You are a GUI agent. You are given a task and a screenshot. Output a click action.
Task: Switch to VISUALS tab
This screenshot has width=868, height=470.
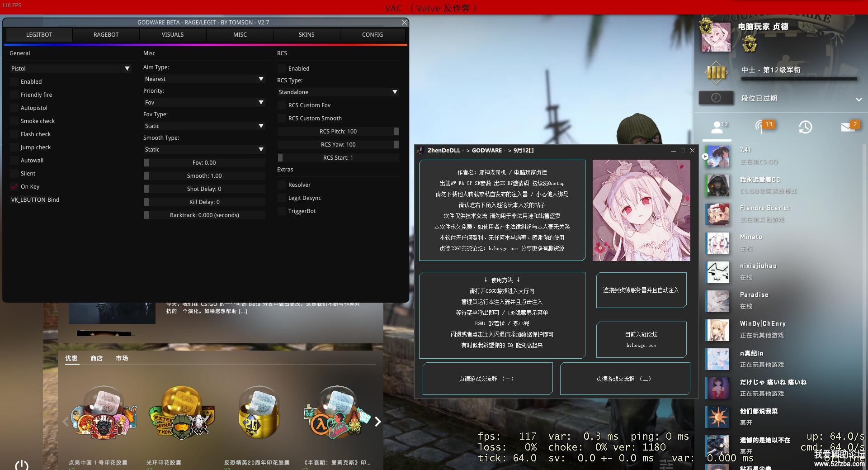pos(173,34)
